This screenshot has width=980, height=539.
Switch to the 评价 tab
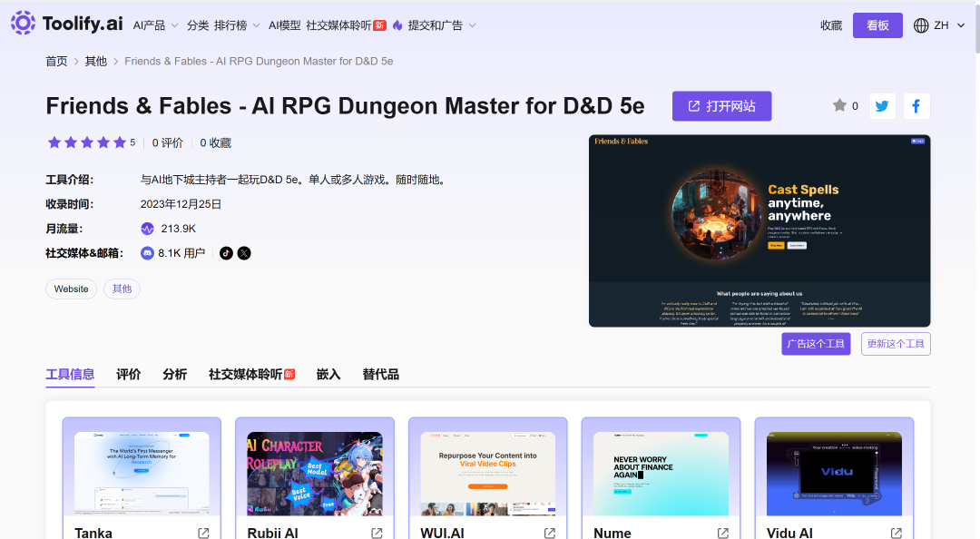point(129,375)
